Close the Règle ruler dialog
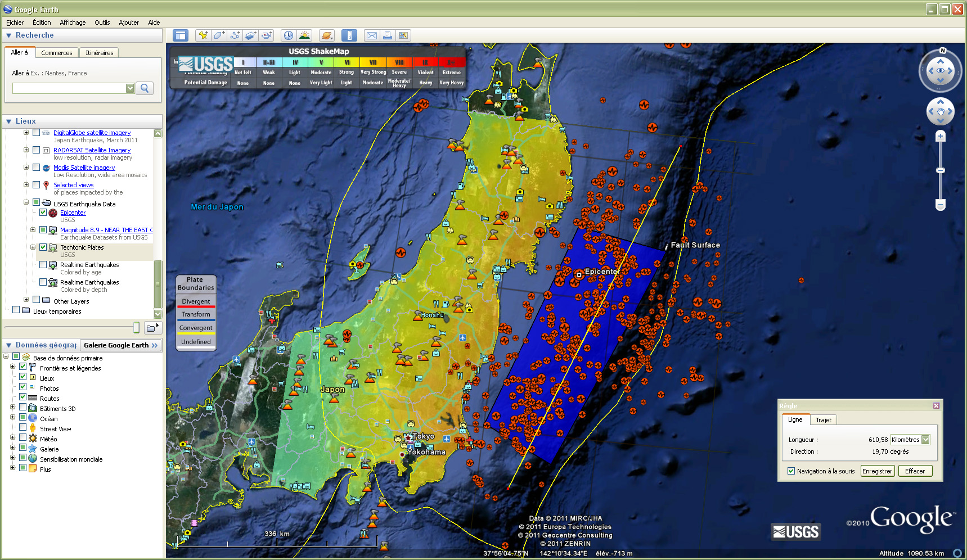 [x=936, y=406]
